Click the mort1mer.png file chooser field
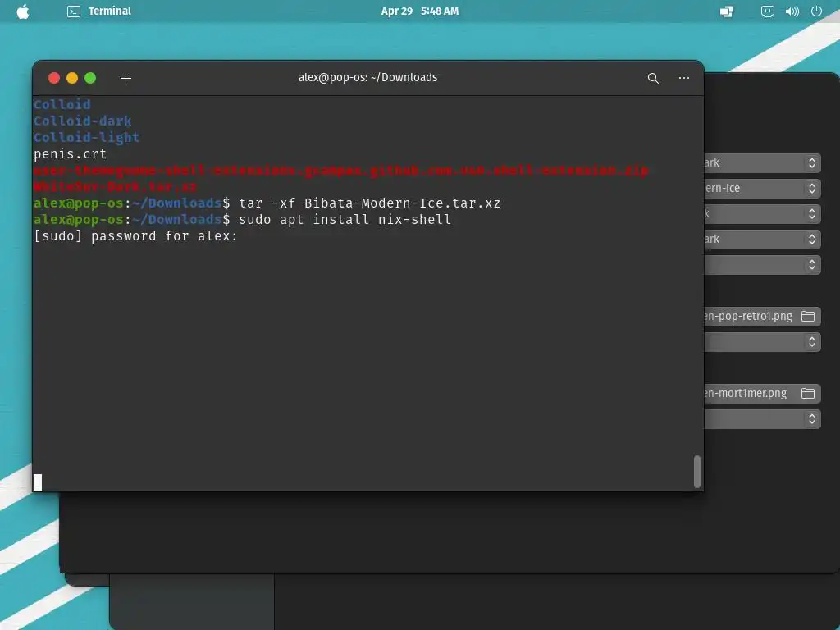 click(x=762, y=393)
